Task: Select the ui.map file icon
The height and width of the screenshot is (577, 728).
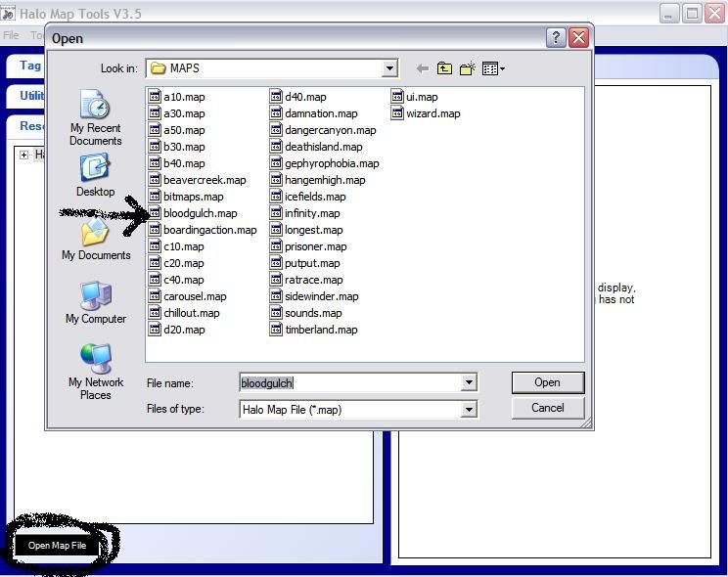Action: pos(397,97)
